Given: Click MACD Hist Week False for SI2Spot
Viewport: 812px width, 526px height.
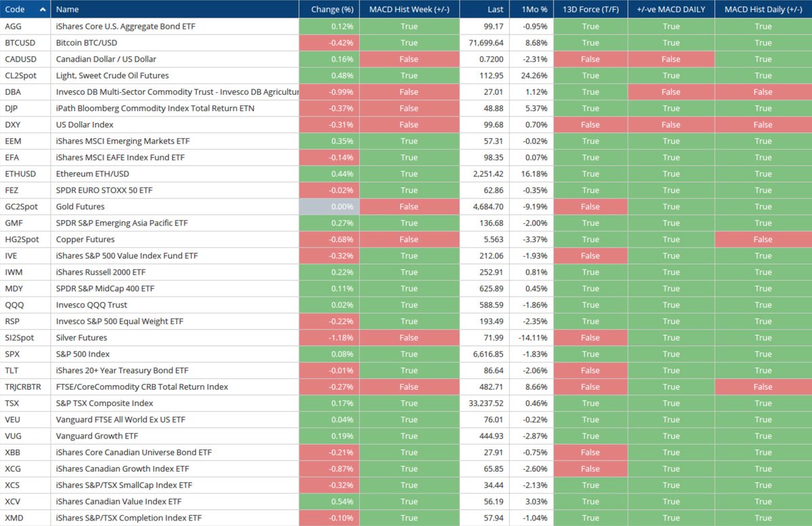Looking at the screenshot, I should tap(409, 337).
